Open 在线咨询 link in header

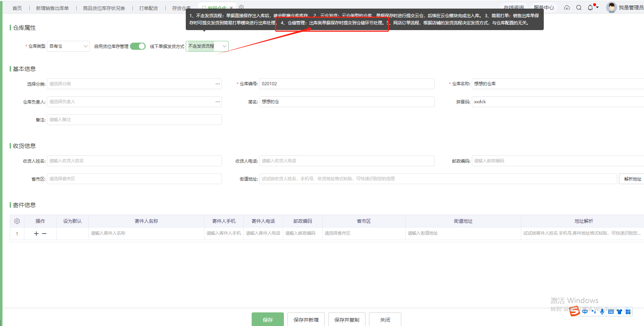(x=514, y=8)
